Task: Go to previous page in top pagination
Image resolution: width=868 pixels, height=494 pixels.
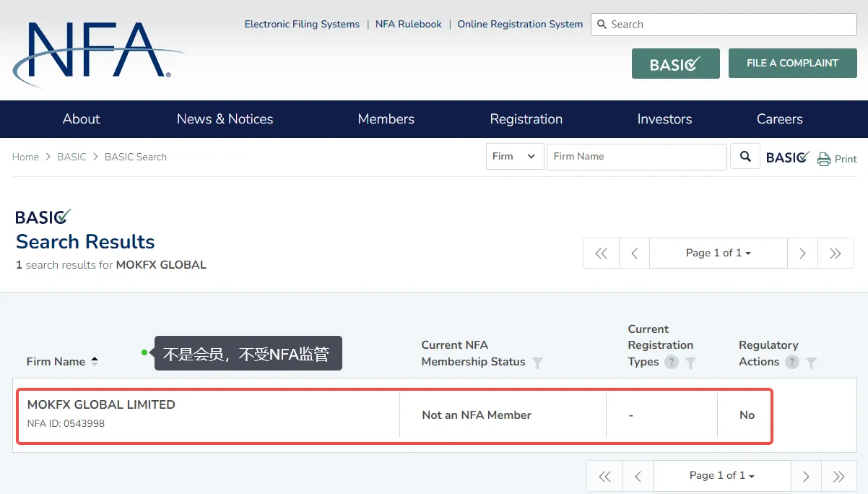Action: [x=634, y=253]
